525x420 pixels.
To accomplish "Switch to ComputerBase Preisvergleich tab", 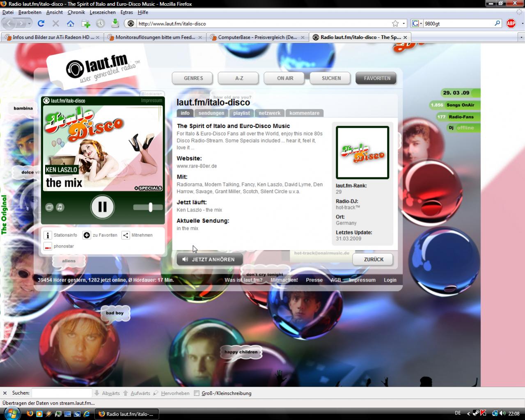I will pos(257,37).
